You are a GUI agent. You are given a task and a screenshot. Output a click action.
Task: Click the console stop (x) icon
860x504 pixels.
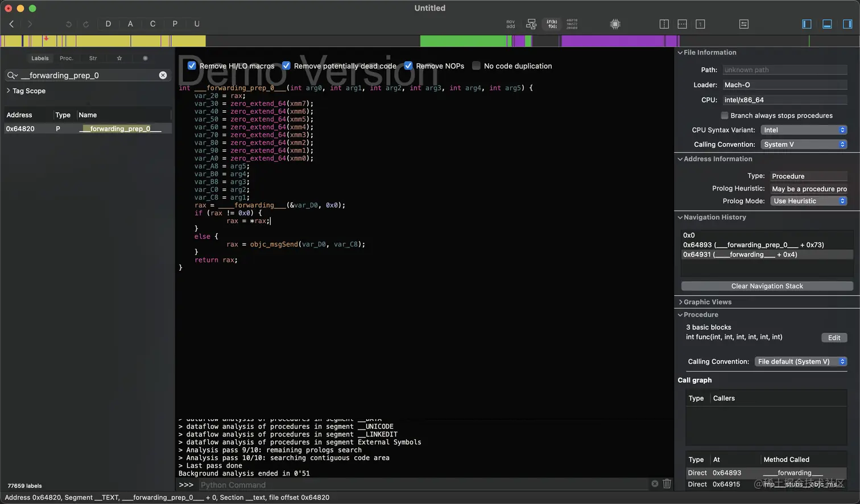click(655, 484)
